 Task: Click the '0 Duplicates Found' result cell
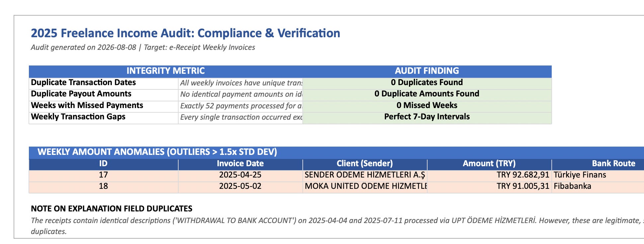[427, 83]
